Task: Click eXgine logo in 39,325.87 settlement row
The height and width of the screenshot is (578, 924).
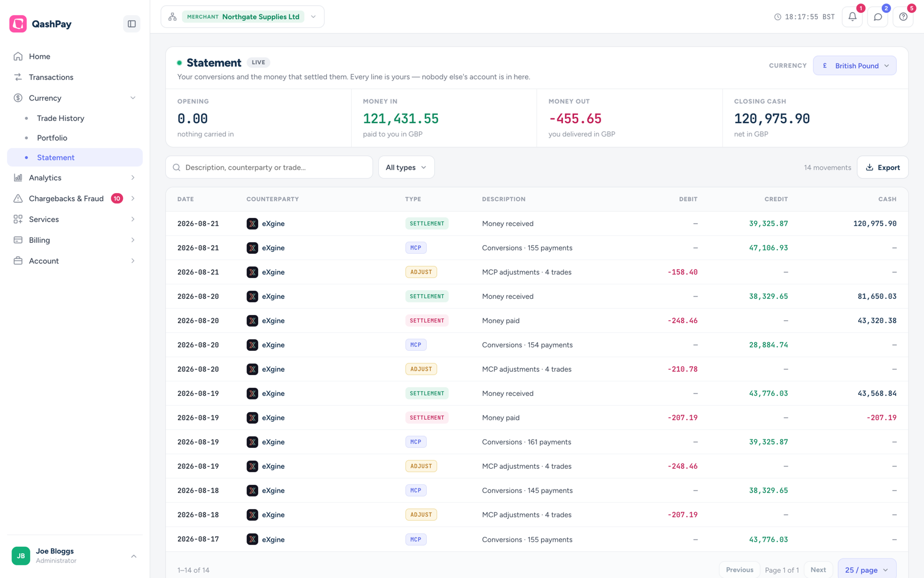Action: (x=252, y=224)
